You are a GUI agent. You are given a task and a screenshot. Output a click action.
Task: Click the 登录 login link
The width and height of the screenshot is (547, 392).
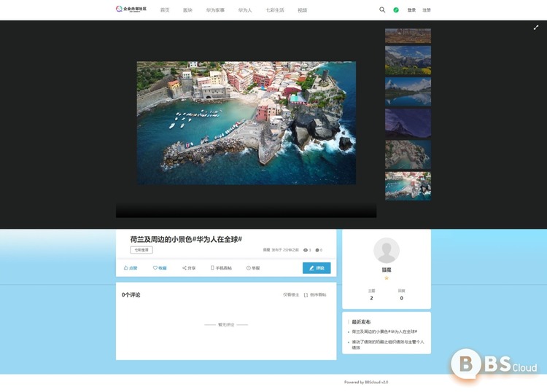411,10
